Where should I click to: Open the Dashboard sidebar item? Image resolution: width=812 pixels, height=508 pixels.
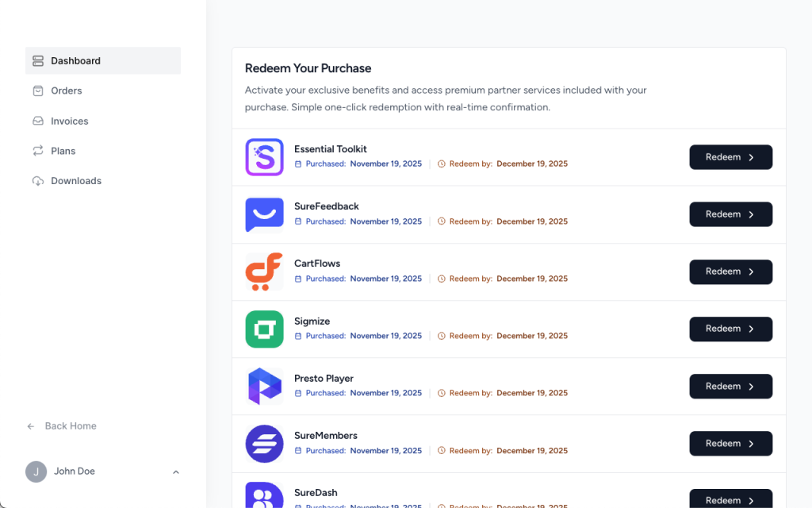[103, 60]
